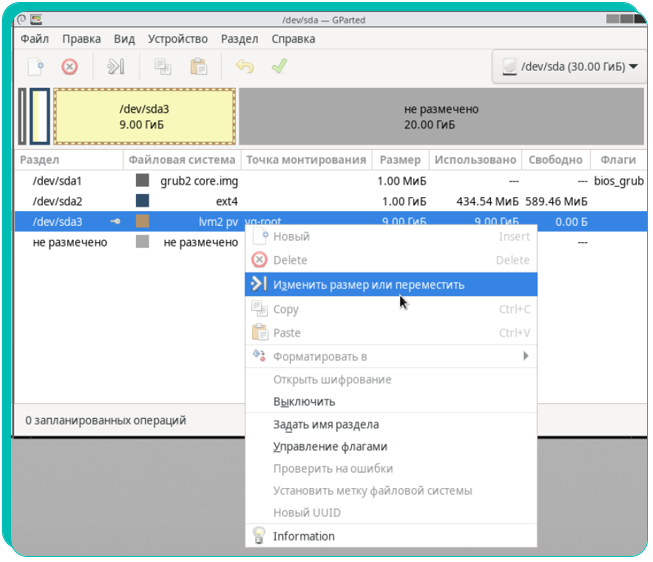Click the Раздел column header
The height and width of the screenshot is (562, 653).
pos(69,160)
